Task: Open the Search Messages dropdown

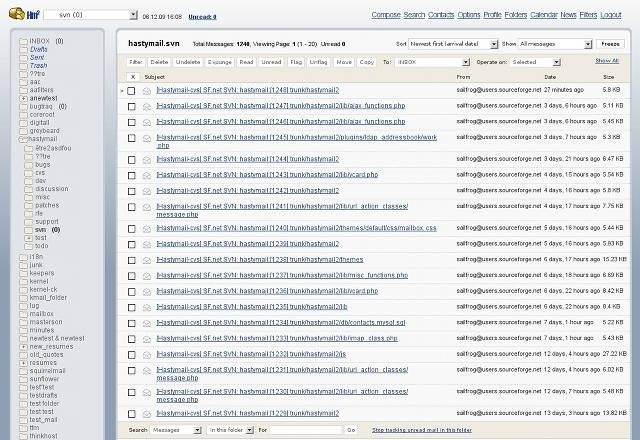Action: pyautogui.click(x=176, y=430)
